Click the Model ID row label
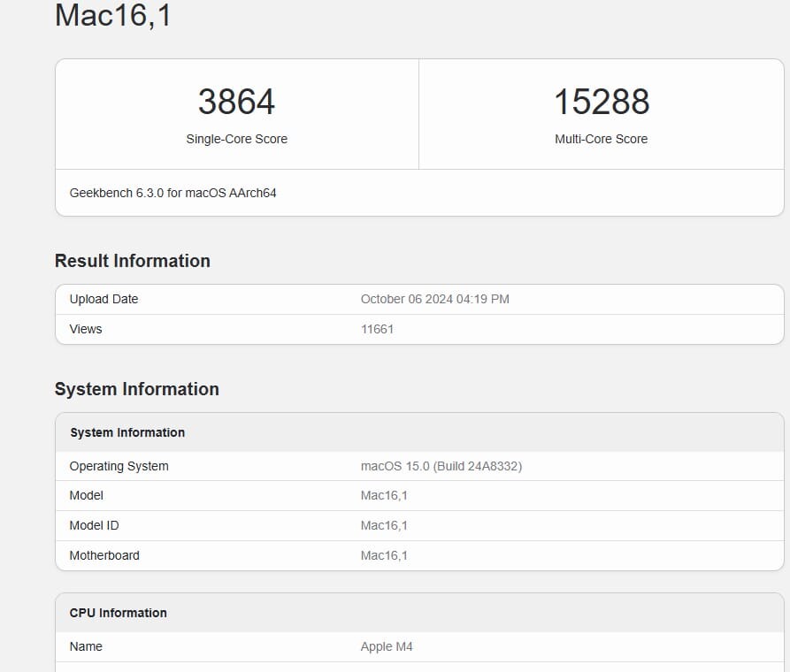The width and height of the screenshot is (790, 672). tap(94, 525)
